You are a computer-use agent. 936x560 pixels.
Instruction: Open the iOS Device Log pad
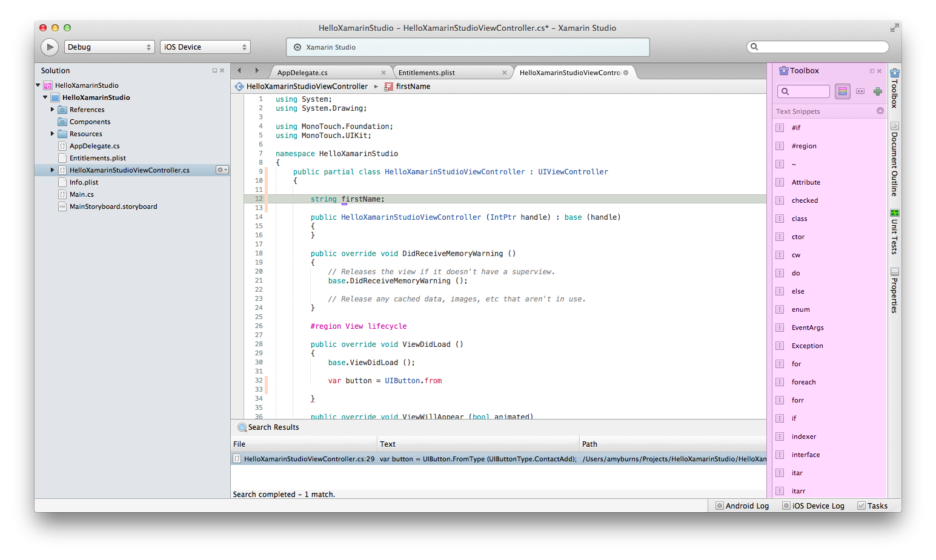813,506
